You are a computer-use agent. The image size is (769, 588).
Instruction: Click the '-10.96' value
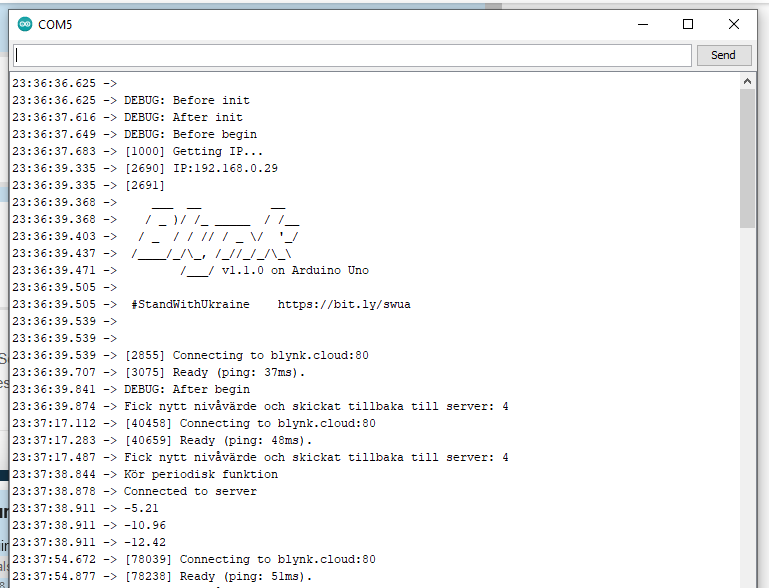click(145, 525)
